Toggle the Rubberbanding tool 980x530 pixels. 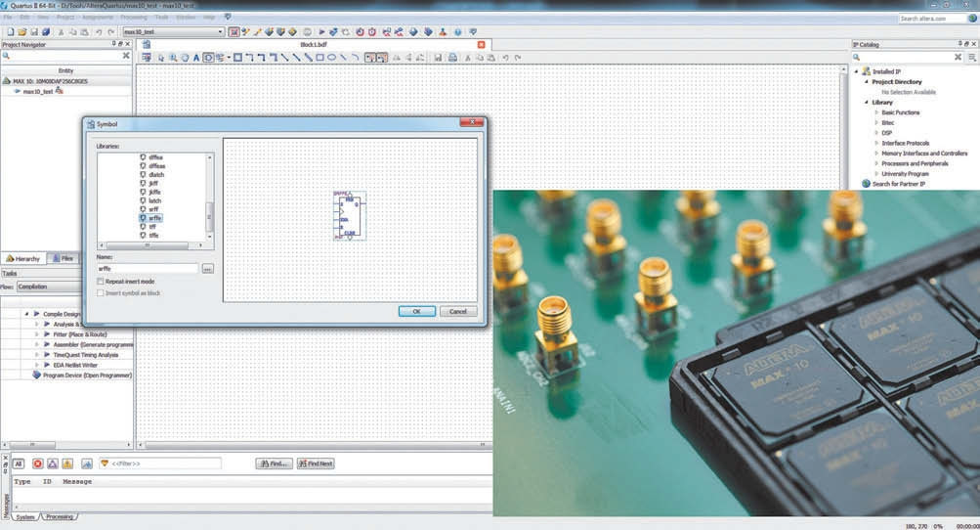pos(370,58)
